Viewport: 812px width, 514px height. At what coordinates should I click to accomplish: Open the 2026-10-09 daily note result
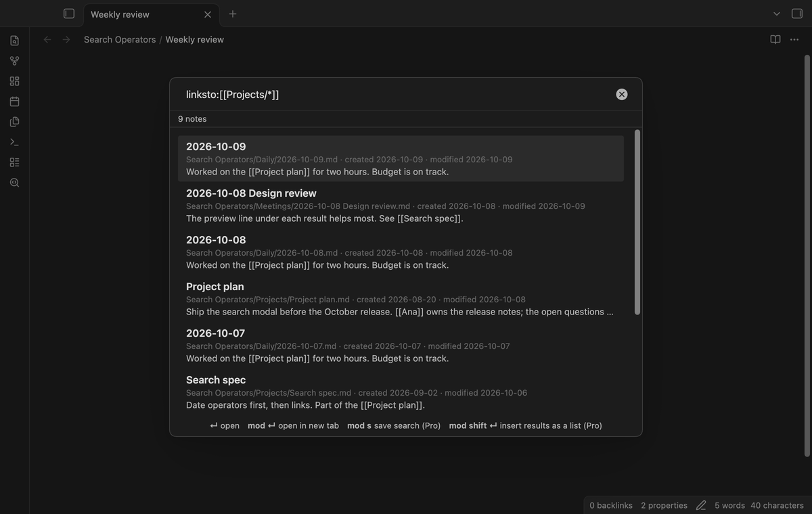tap(401, 158)
